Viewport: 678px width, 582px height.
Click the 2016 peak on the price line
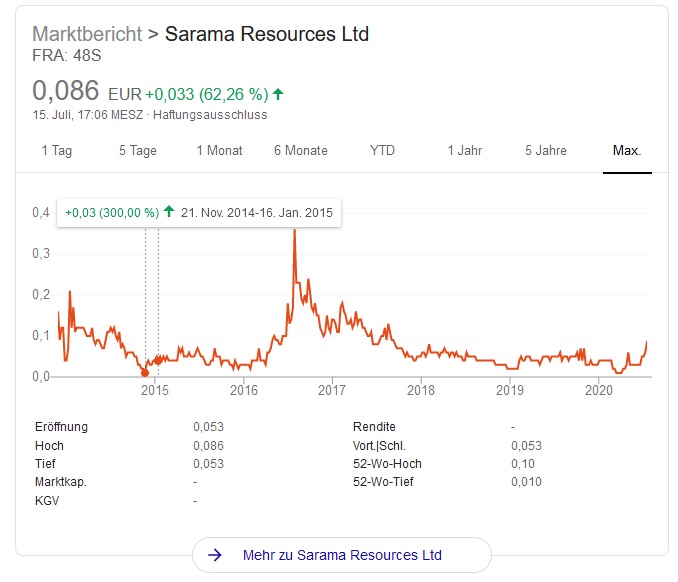294,230
